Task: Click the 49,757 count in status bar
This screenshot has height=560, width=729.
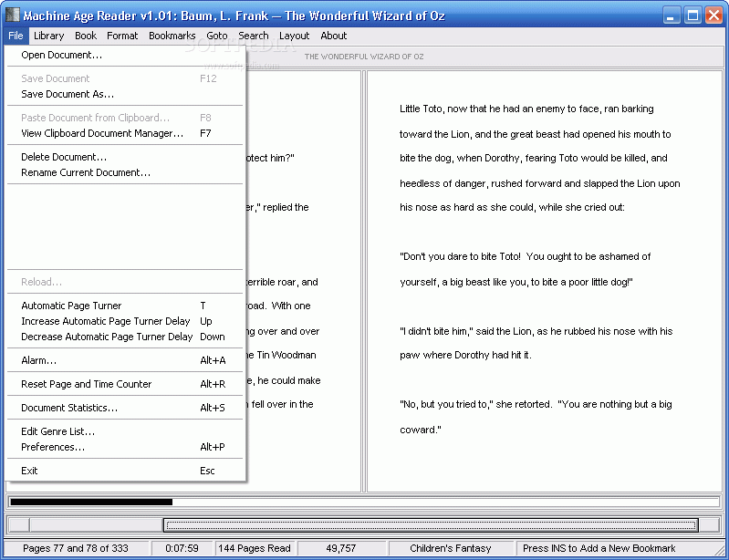Action: point(341,548)
